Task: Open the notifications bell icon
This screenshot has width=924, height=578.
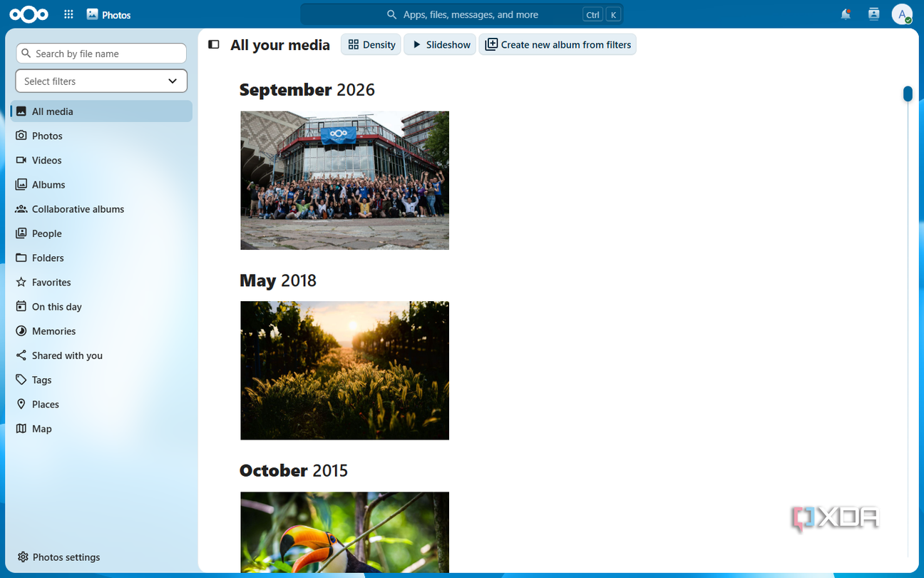Action: click(846, 14)
